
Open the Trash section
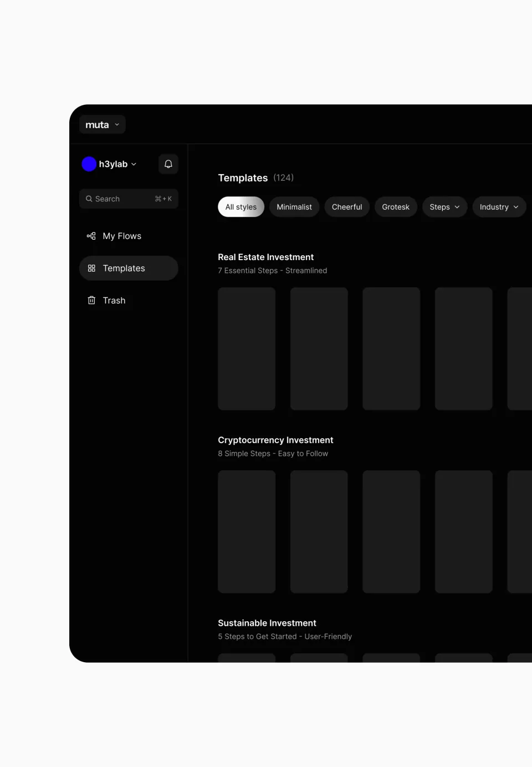coord(129,300)
